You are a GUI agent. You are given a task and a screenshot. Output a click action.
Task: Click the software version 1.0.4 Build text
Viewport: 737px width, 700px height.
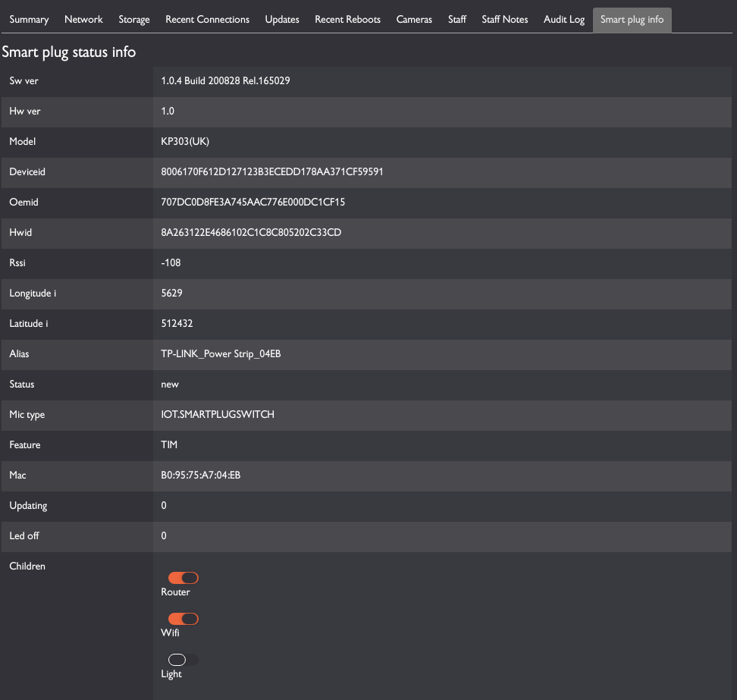[226, 80]
